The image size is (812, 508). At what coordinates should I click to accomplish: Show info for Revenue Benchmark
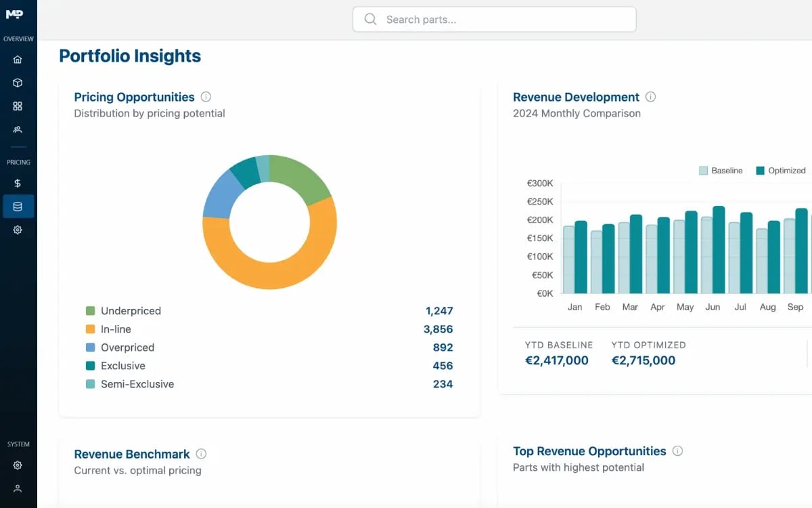point(201,454)
